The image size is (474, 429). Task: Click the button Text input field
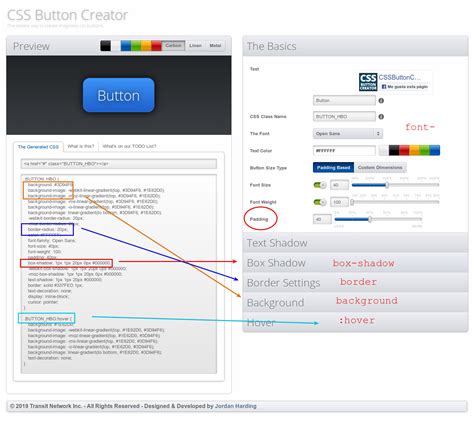(344, 100)
